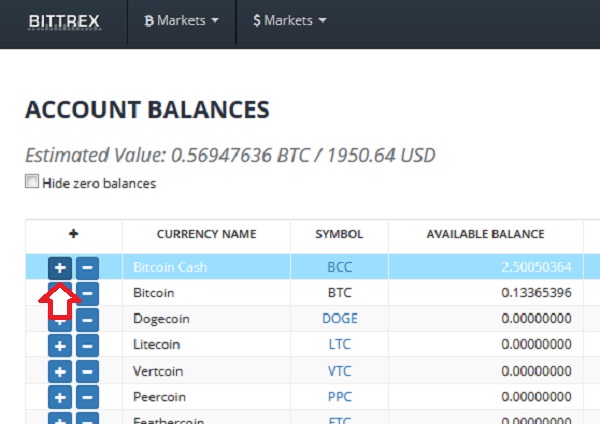Image resolution: width=600 pixels, height=424 pixels.
Task: Click balance value 2.50050364
Action: (536, 267)
